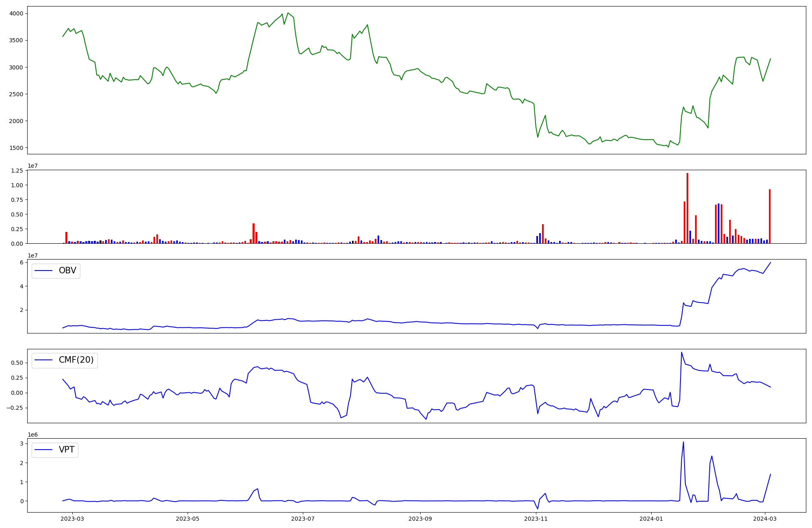Click the 1.25 volume axis tick label
812x528 pixels.
point(17,171)
